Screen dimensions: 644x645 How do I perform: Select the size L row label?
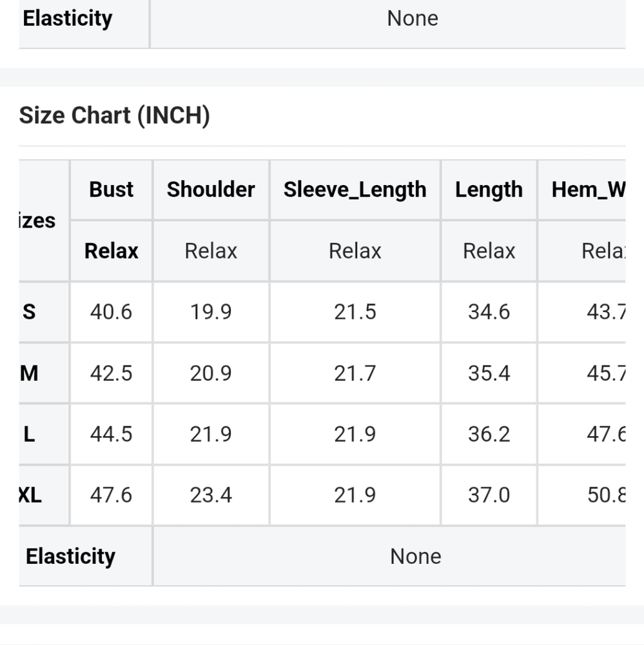[x=30, y=434]
